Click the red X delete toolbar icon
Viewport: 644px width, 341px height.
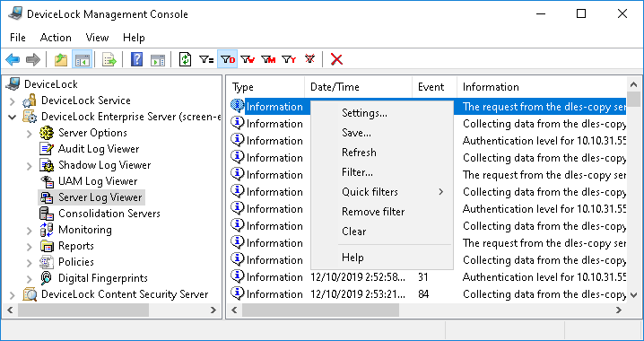(336, 59)
